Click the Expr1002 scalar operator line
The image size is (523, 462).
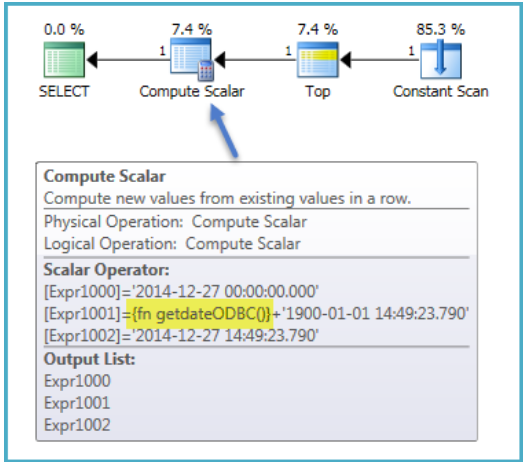181,335
